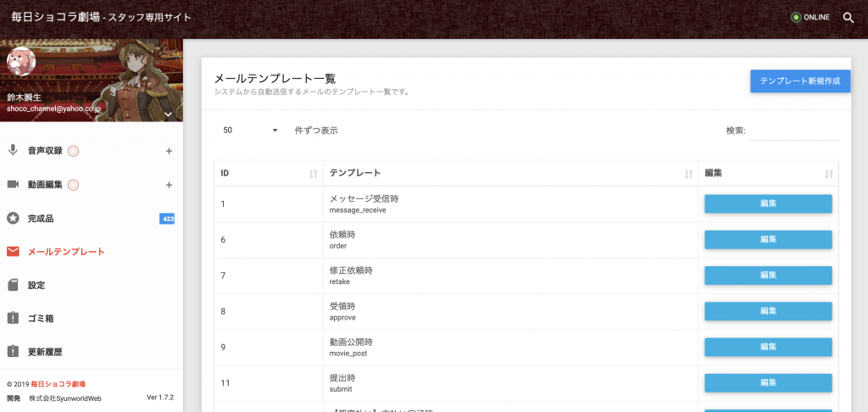Screen dimensions: 868x412
Task: Click the ゴミ箱 trash icon in sidebar
Action: [x=13, y=319]
